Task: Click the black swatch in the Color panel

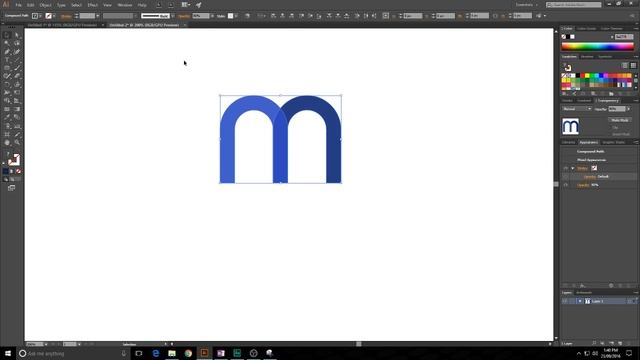Action: click(x=568, y=37)
